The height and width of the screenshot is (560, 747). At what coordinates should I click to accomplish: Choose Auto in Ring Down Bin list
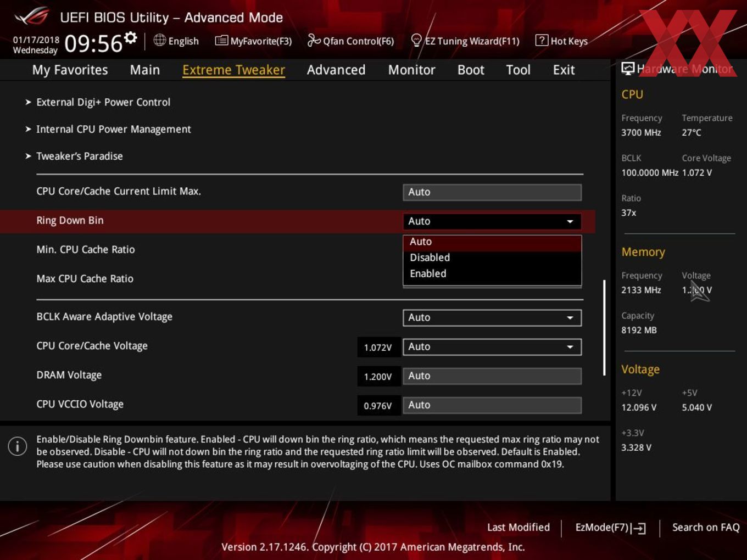tap(492, 242)
